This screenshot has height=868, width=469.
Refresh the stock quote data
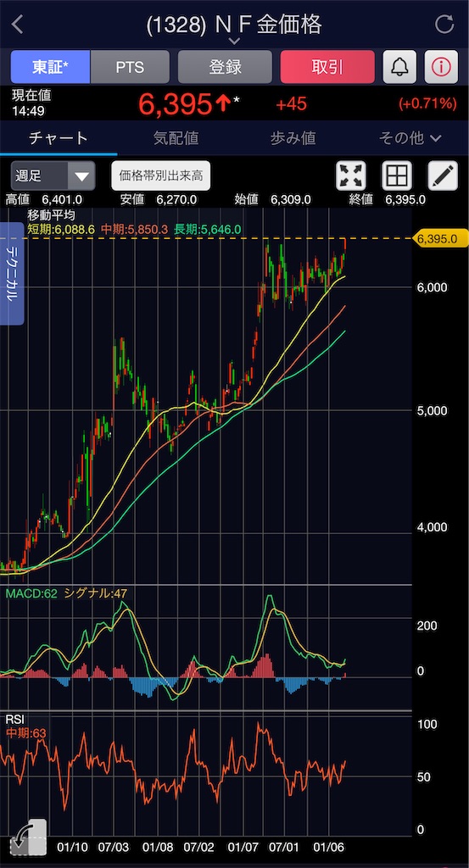point(444,25)
